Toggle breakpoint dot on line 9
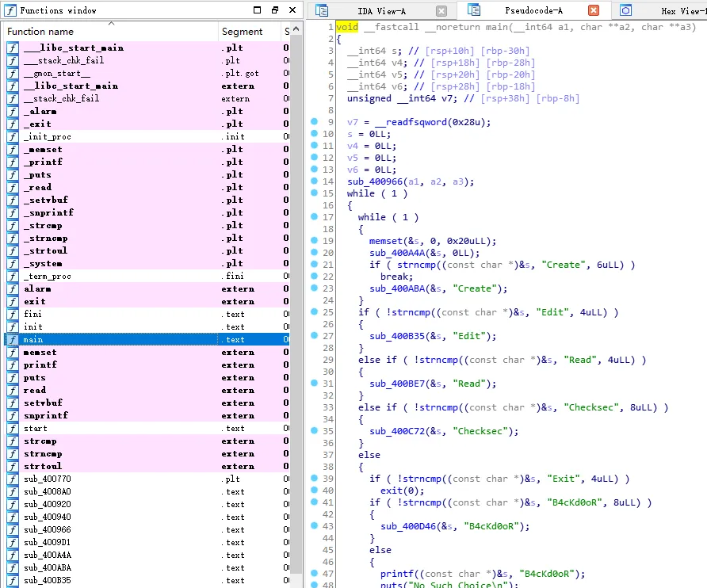The height and width of the screenshot is (588, 707). pos(315,121)
